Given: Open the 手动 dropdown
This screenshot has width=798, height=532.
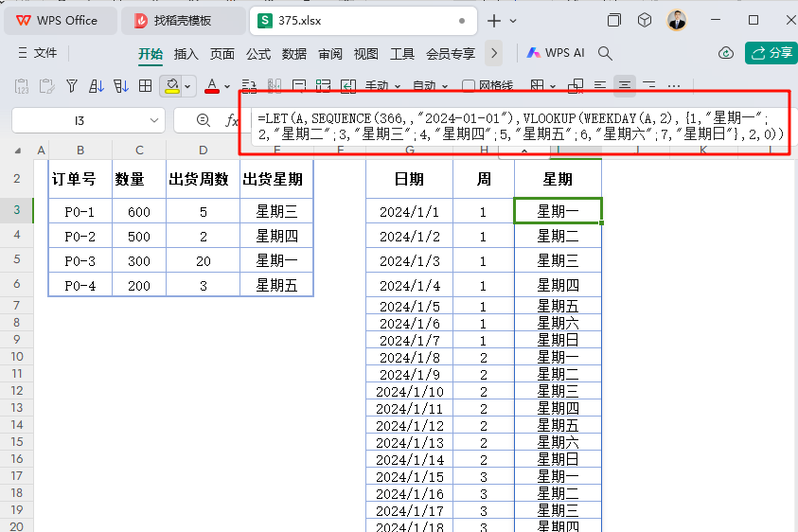Looking at the screenshot, I should tap(382, 86).
